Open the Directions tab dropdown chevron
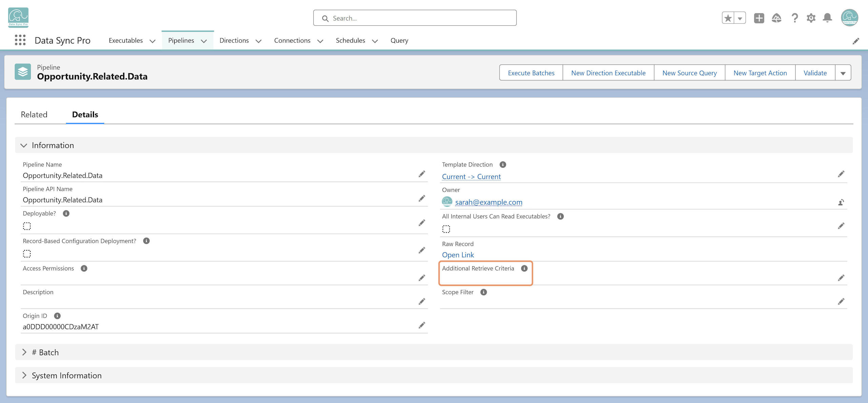Image resolution: width=868 pixels, height=403 pixels. 258,41
